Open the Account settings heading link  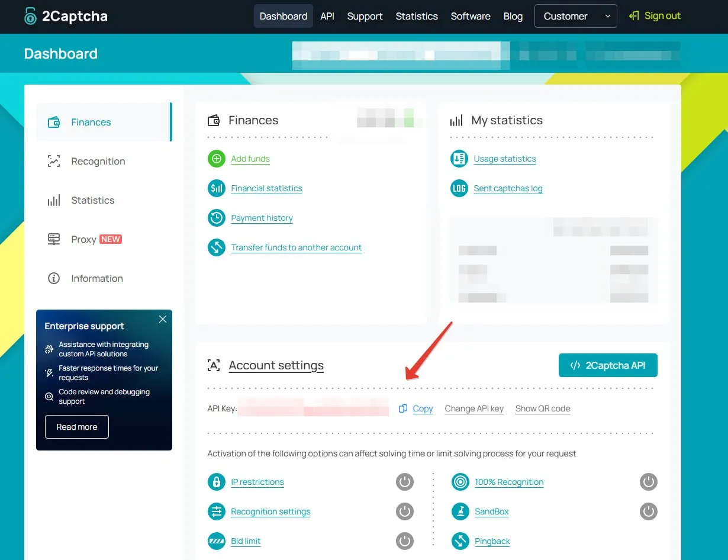click(x=276, y=365)
